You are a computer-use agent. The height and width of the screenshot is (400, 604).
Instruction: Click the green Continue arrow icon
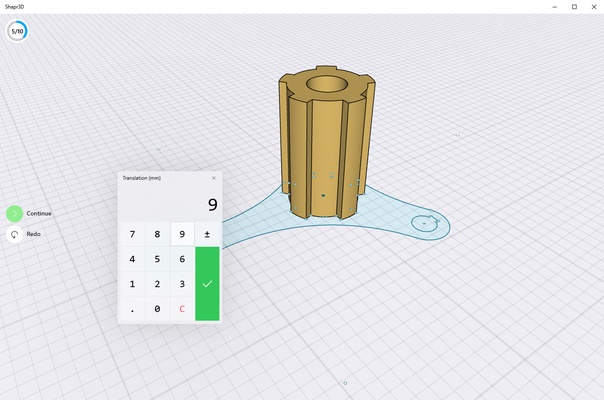tap(15, 213)
